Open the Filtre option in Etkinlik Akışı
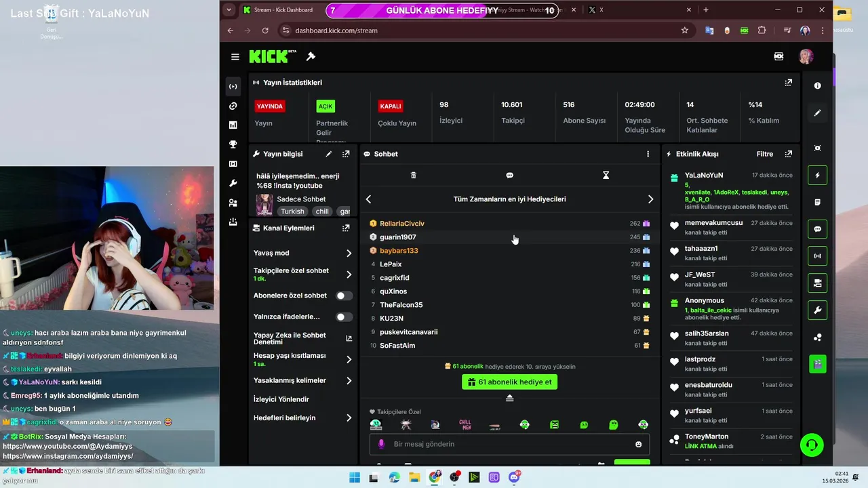The height and width of the screenshot is (488, 868). 764,154
